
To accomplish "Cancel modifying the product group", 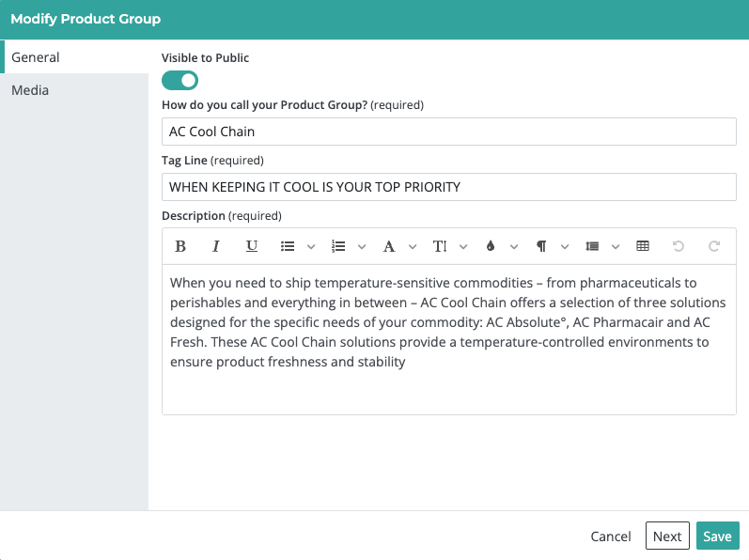I will coord(611,537).
